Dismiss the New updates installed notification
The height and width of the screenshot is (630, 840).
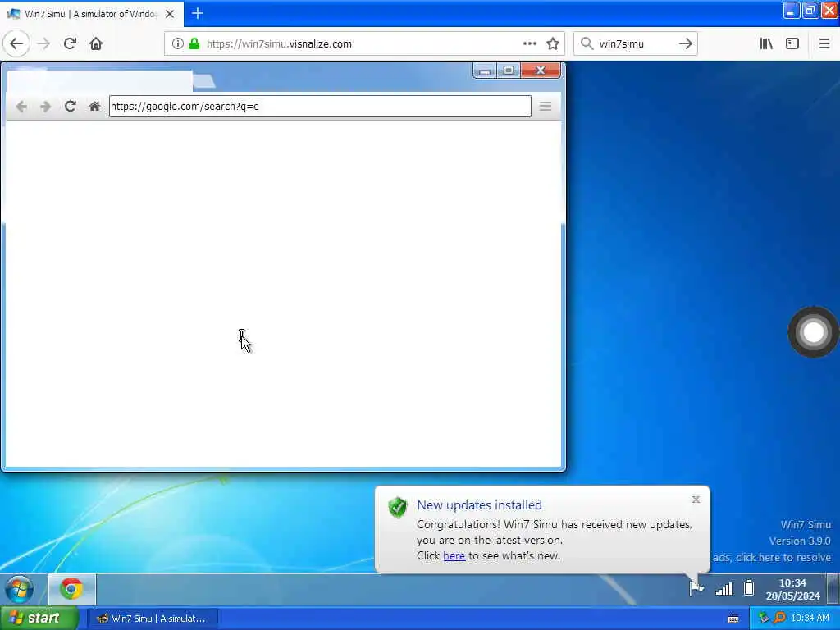696,500
